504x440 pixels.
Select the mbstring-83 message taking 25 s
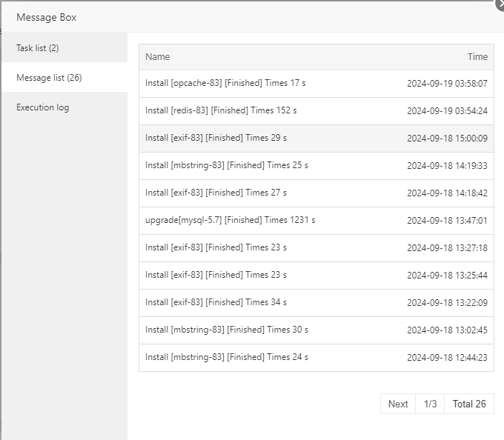[226, 166]
